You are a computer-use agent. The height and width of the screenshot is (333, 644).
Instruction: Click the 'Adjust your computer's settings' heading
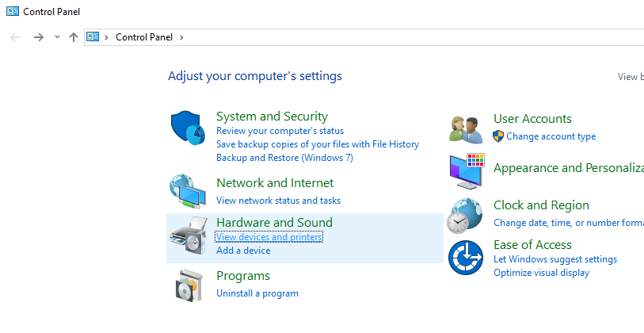click(255, 76)
